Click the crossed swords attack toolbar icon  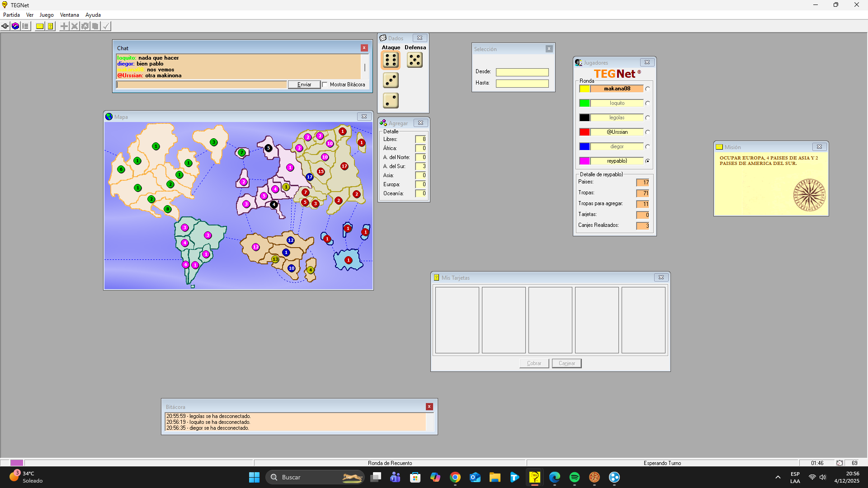[x=75, y=26]
